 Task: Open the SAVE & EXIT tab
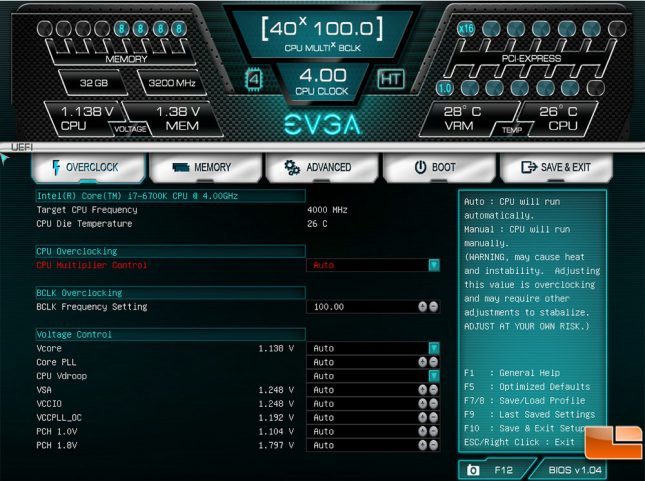click(x=556, y=167)
